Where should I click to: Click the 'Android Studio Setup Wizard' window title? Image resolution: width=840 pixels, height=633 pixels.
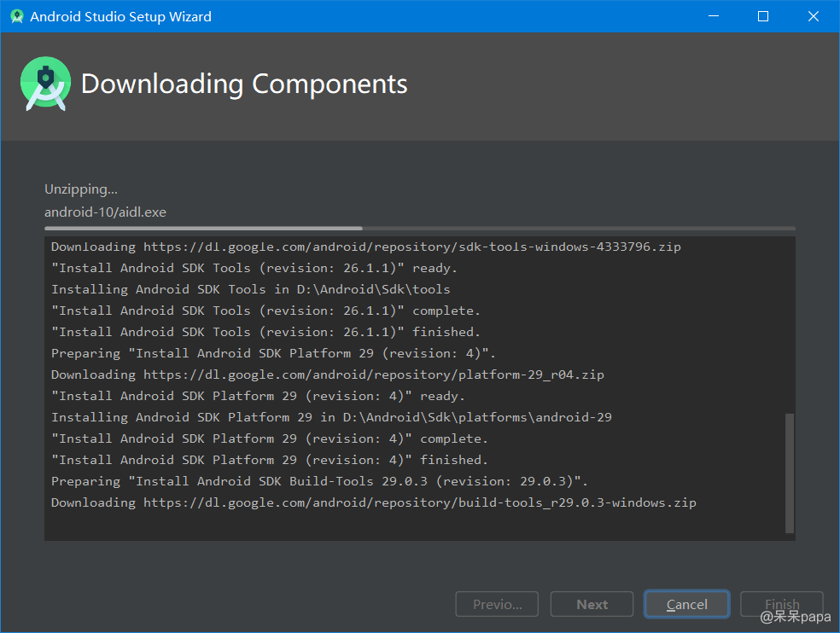tap(120, 16)
